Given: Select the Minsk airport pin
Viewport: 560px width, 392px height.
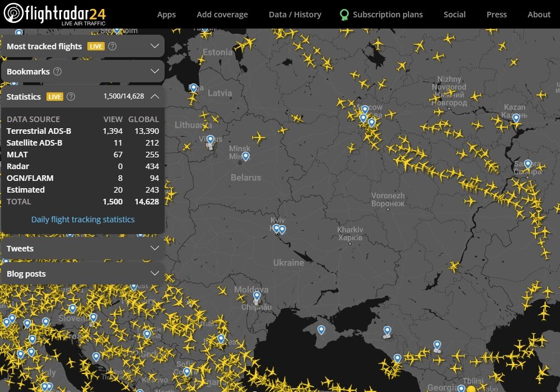Looking at the screenshot, I should click(246, 156).
